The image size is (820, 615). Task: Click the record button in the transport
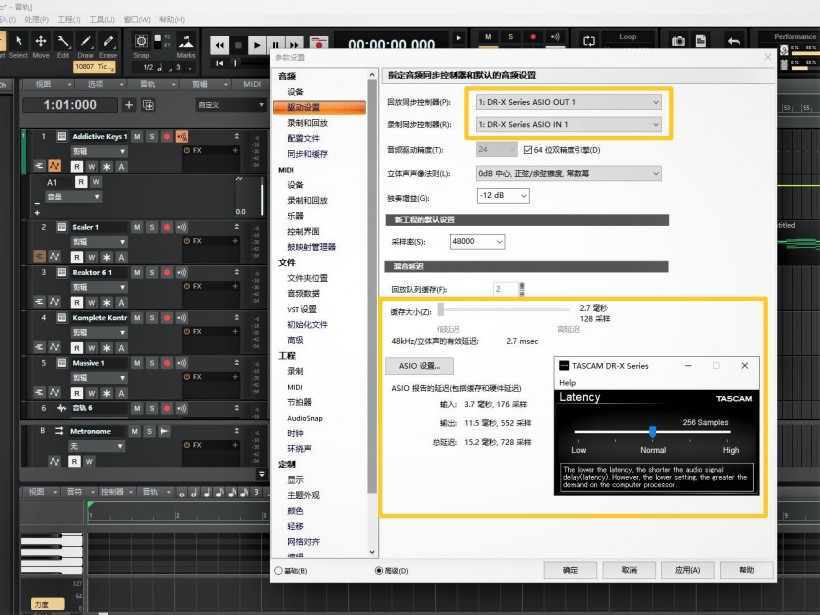pos(320,44)
